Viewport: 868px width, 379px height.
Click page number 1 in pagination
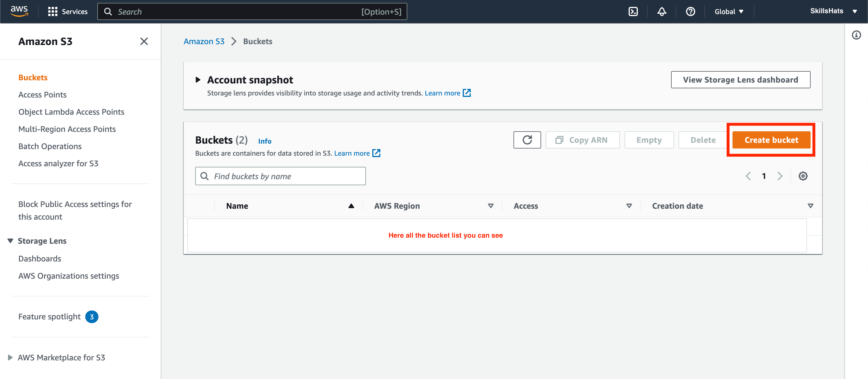(764, 176)
